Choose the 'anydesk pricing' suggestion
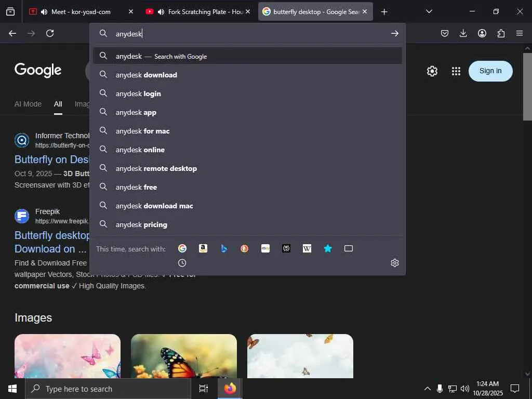The image size is (532, 399). [x=247, y=224]
